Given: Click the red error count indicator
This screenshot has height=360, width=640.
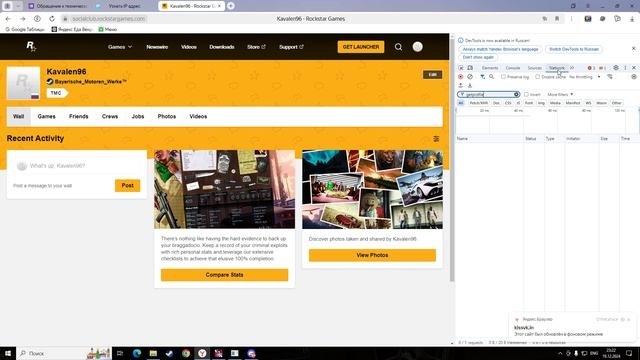Looking at the screenshot, I should tap(591, 68).
